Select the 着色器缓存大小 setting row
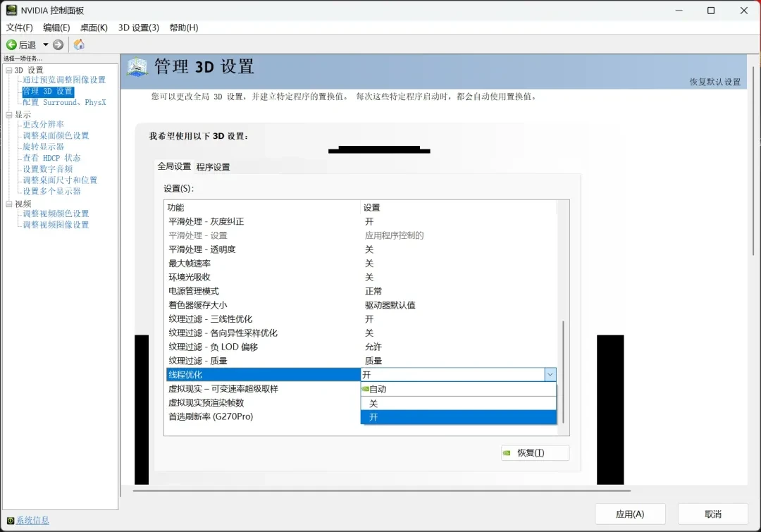761x532 pixels. coord(361,305)
